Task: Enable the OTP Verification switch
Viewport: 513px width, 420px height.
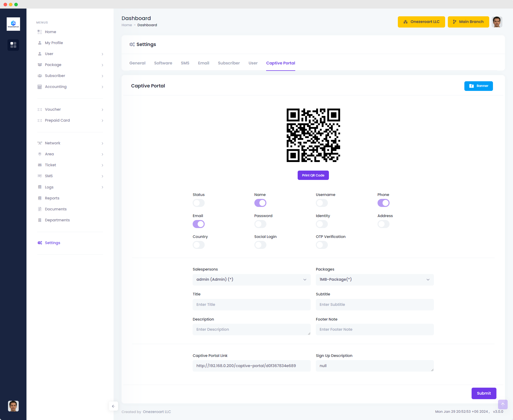Action: pos(322,245)
